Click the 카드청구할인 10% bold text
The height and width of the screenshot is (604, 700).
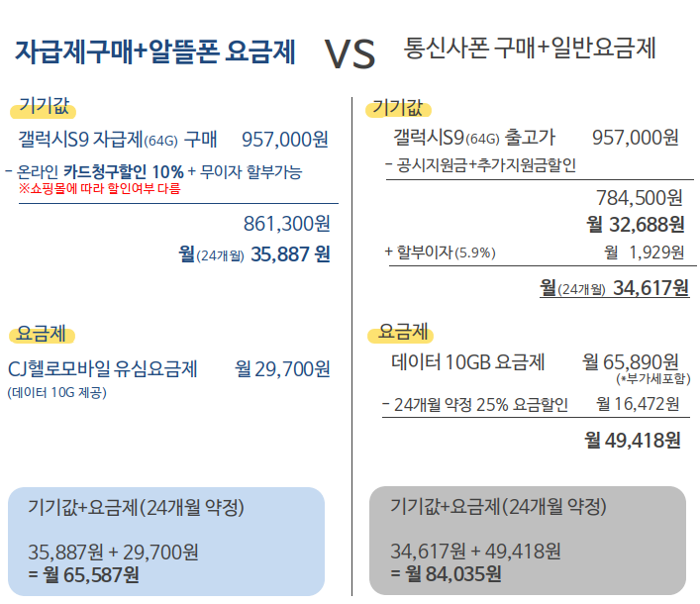123,172
